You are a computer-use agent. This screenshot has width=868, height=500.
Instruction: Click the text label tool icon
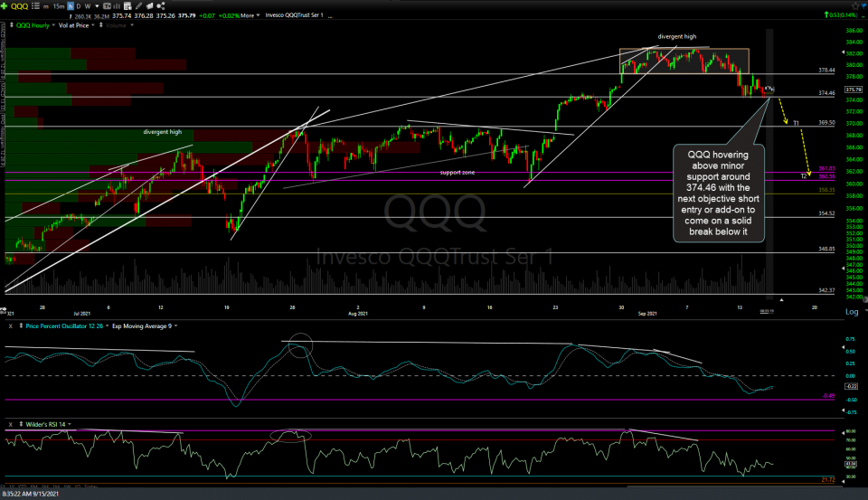click(107, 6)
